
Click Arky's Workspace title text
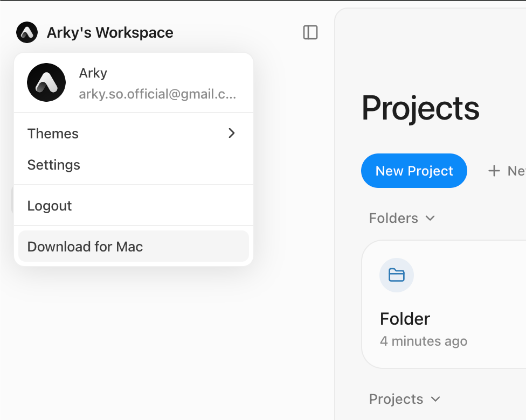click(x=110, y=33)
